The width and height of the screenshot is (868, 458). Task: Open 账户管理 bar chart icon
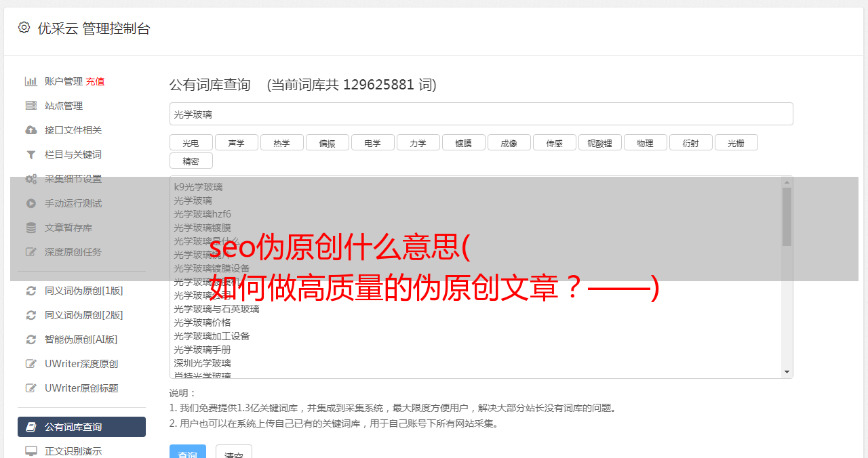coord(31,81)
